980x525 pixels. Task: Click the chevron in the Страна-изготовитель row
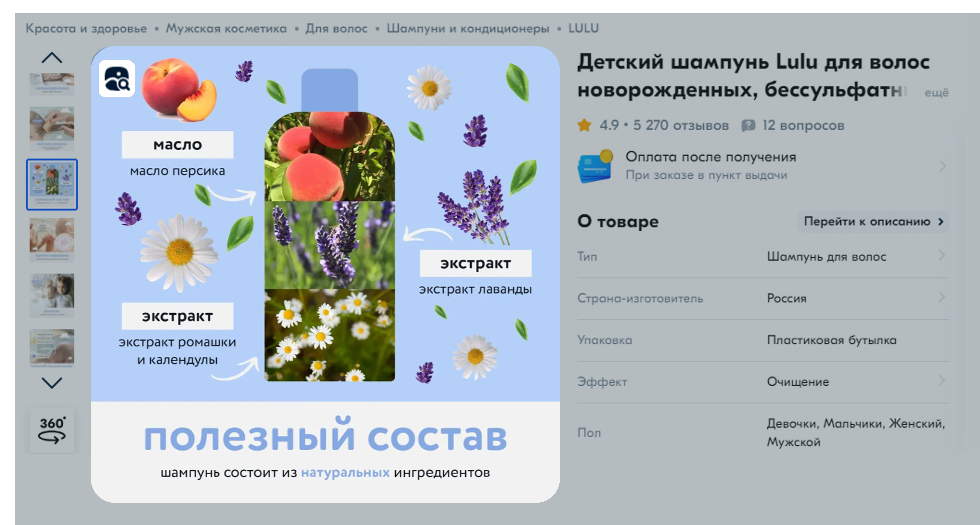click(x=942, y=297)
